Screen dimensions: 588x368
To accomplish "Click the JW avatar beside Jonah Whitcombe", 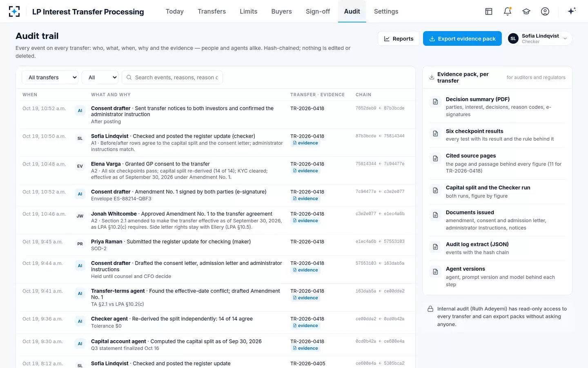I will click(80, 216).
